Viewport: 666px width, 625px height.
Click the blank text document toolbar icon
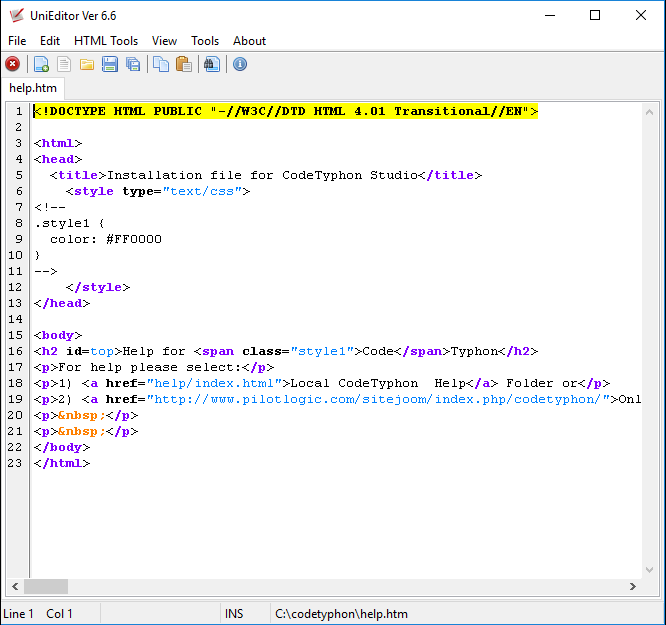(64, 64)
